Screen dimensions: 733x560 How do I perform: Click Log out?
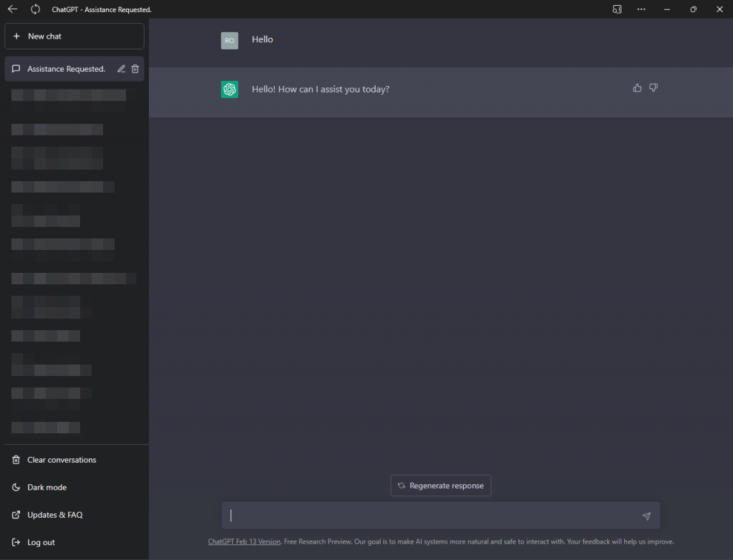[74, 543]
